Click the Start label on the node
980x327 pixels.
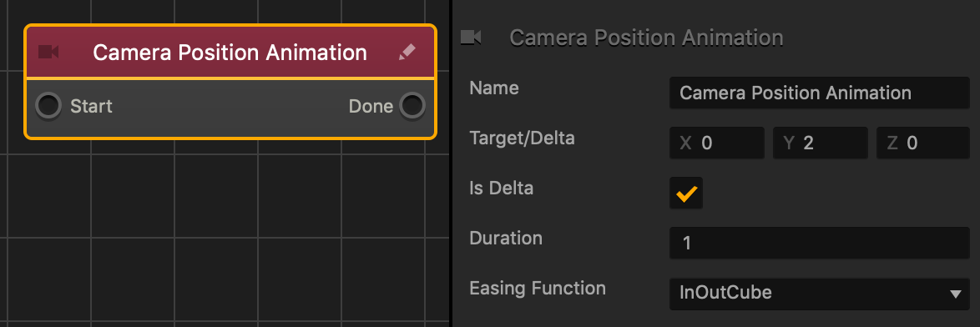pyautogui.click(x=91, y=106)
